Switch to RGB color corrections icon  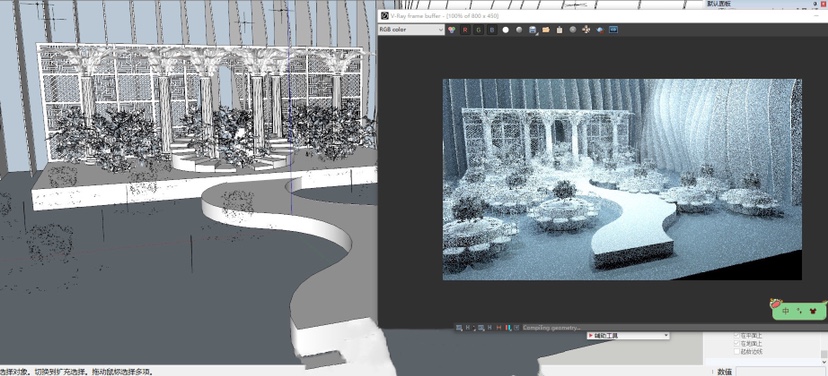tap(451, 30)
